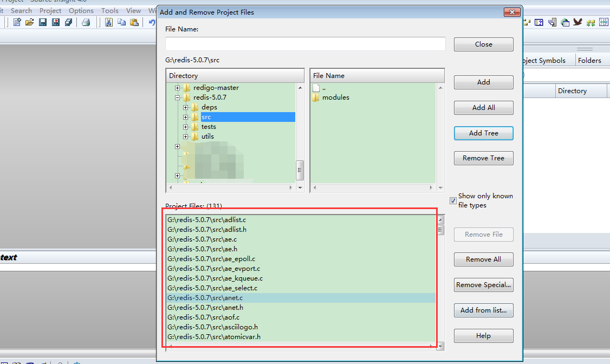Viewport: 610px width, 364px height.
Task: Click the globe project window icon
Action: tap(565, 22)
